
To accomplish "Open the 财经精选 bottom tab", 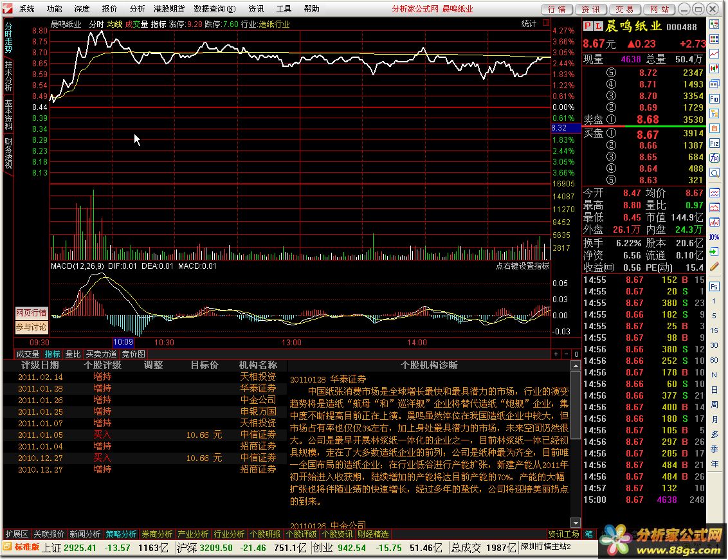I will coord(373,534).
